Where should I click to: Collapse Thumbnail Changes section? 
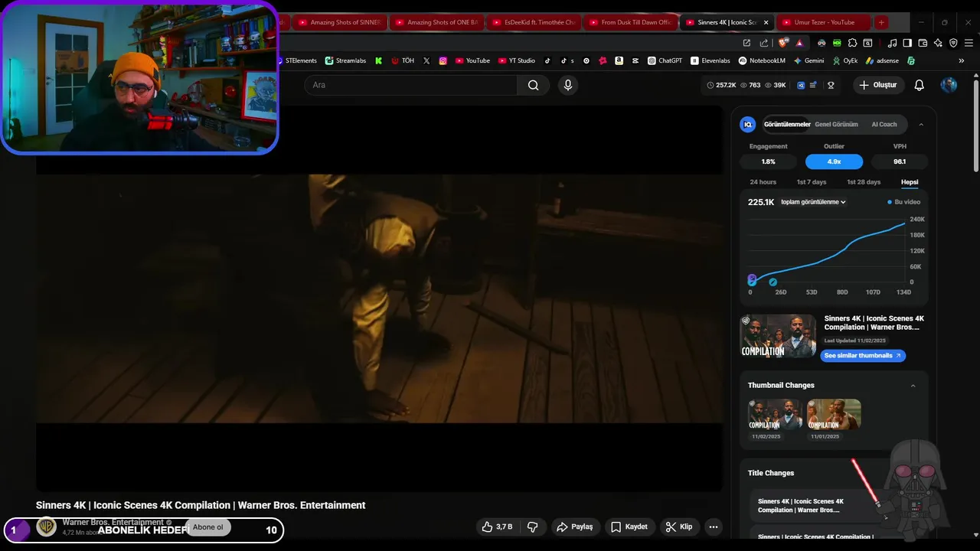click(x=913, y=386)
